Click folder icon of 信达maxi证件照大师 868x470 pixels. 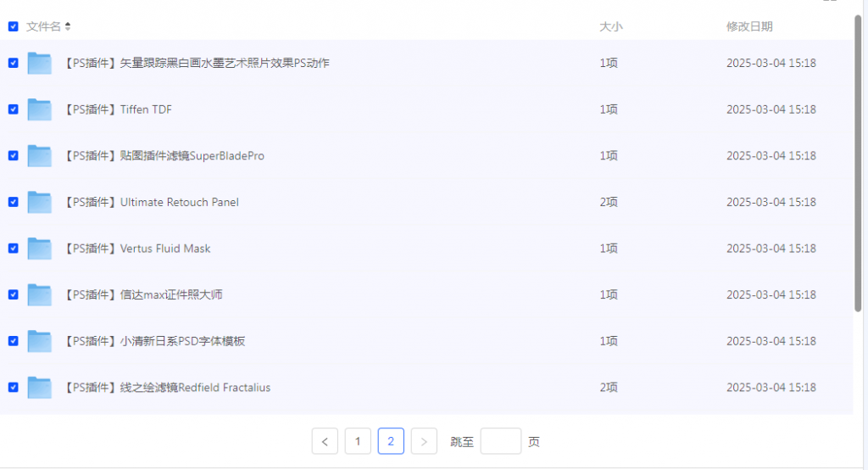[39, 295]
